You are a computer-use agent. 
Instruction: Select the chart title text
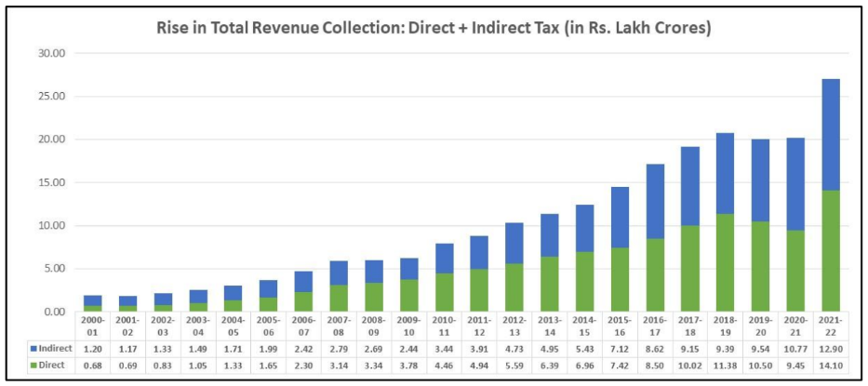[x=433, y=28]
